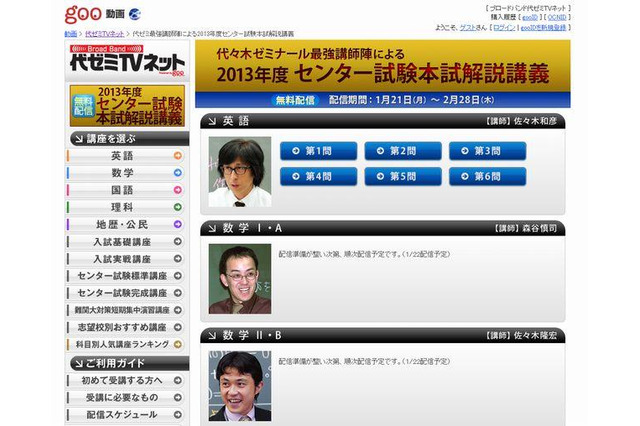Click the arrow icon in 講座を選ぶ header
Viewport: 640px width, 426px height.
[x=78, y=139]
